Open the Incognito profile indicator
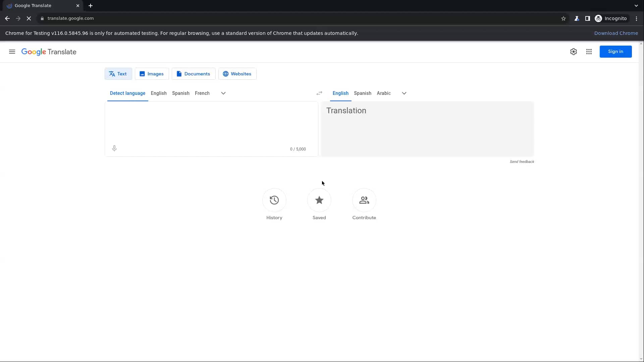The height and width of the screenshot is (362, 644). 611,18
